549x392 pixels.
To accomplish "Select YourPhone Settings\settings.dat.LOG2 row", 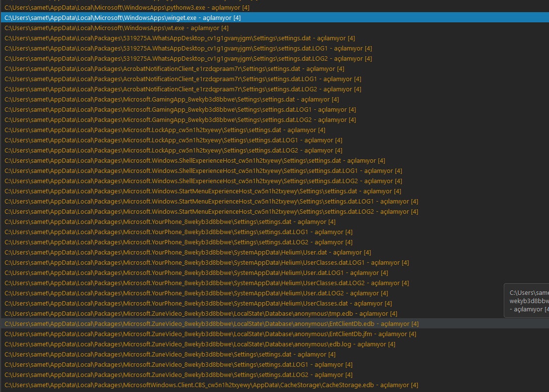I will [x=274, y=242].
